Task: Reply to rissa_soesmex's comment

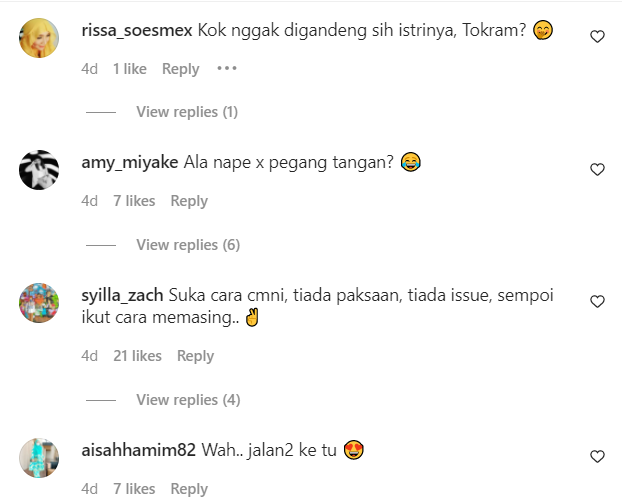Action: point(180,69)
